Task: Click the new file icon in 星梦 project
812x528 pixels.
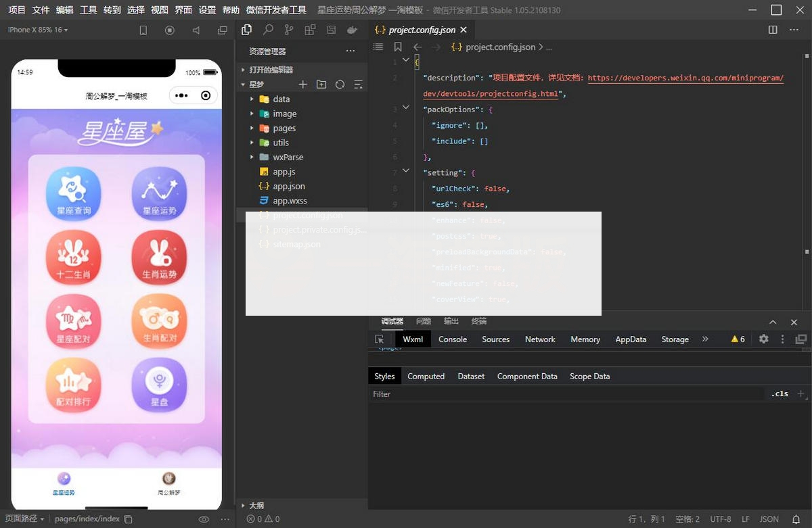Action: 303,85
